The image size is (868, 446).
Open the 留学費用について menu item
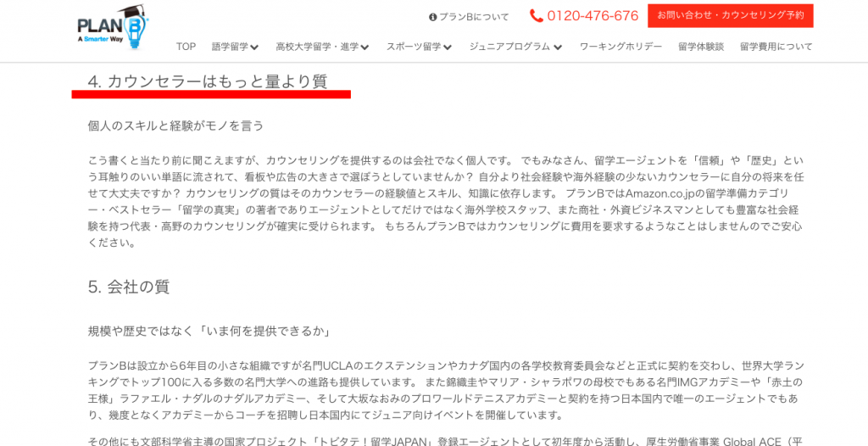click(776, 47)
